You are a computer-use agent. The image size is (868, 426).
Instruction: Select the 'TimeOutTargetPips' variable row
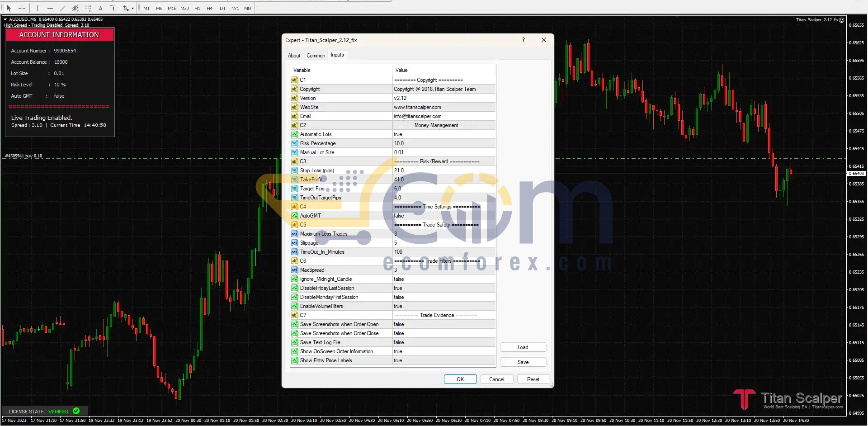393,198
